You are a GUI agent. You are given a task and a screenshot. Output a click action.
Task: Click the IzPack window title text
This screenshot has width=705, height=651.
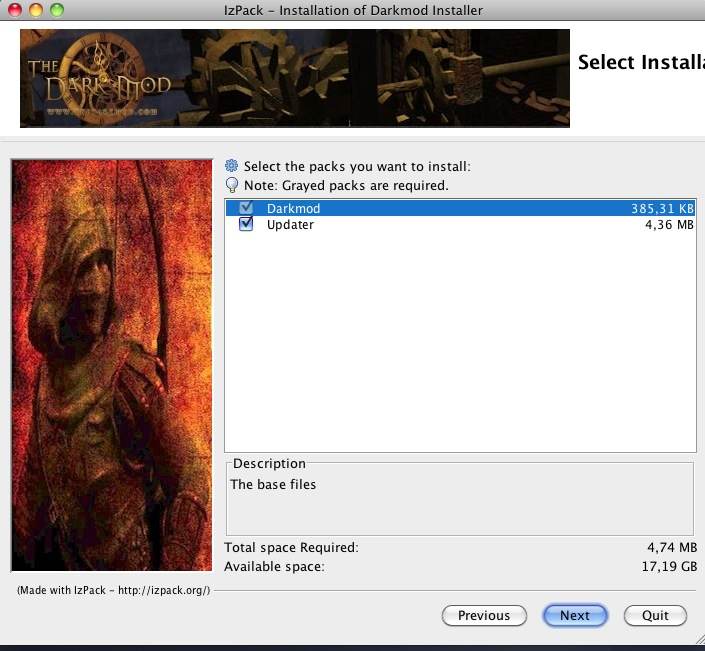point(353,10)
